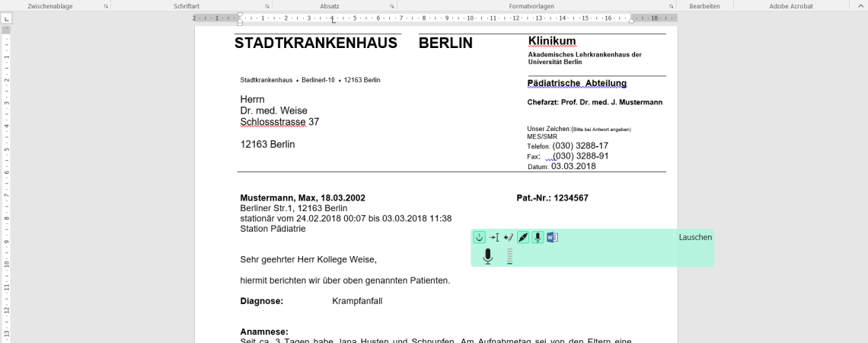The image size is (868, 343).
Task: Click the Formatvorlagen group label
Action: 531,6
